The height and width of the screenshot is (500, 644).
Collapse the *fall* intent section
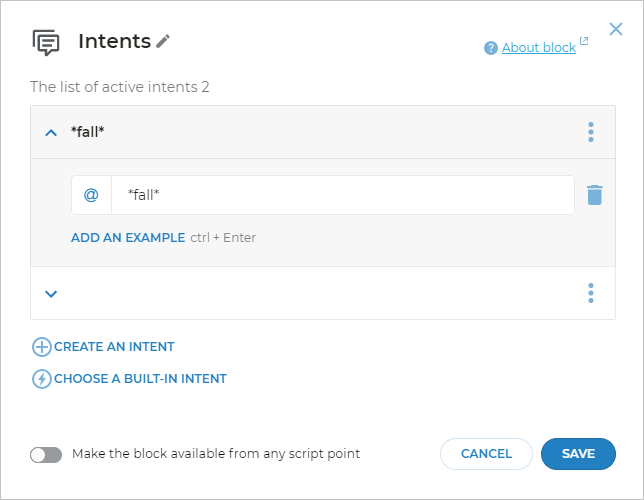pos(52,132)
